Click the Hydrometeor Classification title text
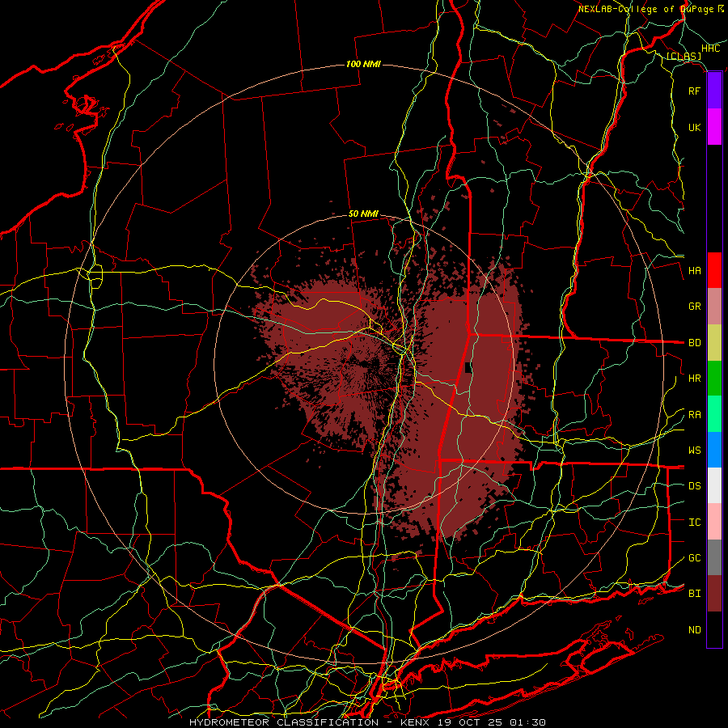This screenshot has width=728, height=728. (284, 722)
